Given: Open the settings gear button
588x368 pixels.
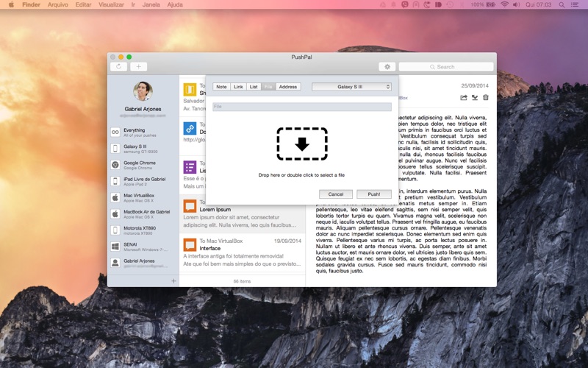Looking at the screenshot, I should tap(387, 67).
